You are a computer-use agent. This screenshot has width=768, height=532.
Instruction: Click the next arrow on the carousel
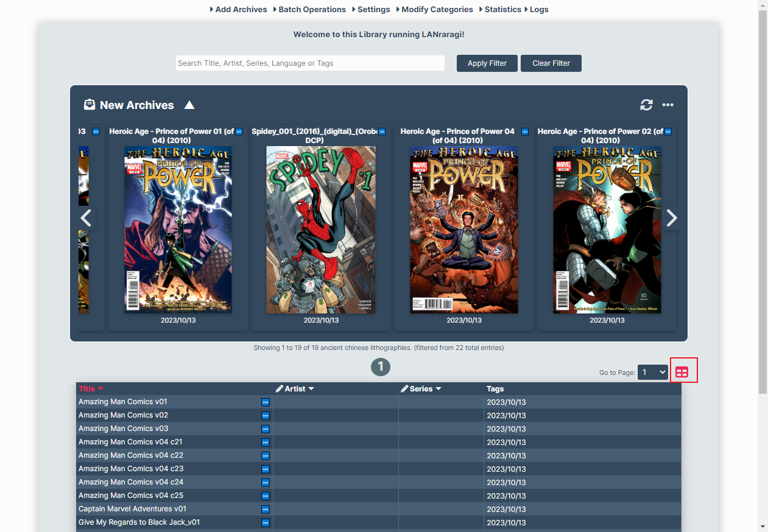click(672, 218)
